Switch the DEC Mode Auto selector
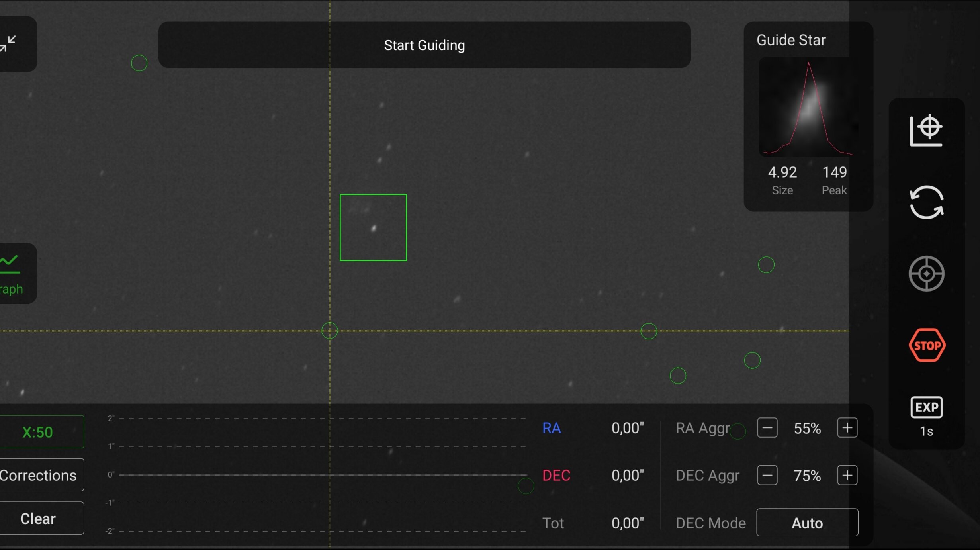The width and height of the screenshot is (980, 550). pyautogui.click(x=807, y=523)
